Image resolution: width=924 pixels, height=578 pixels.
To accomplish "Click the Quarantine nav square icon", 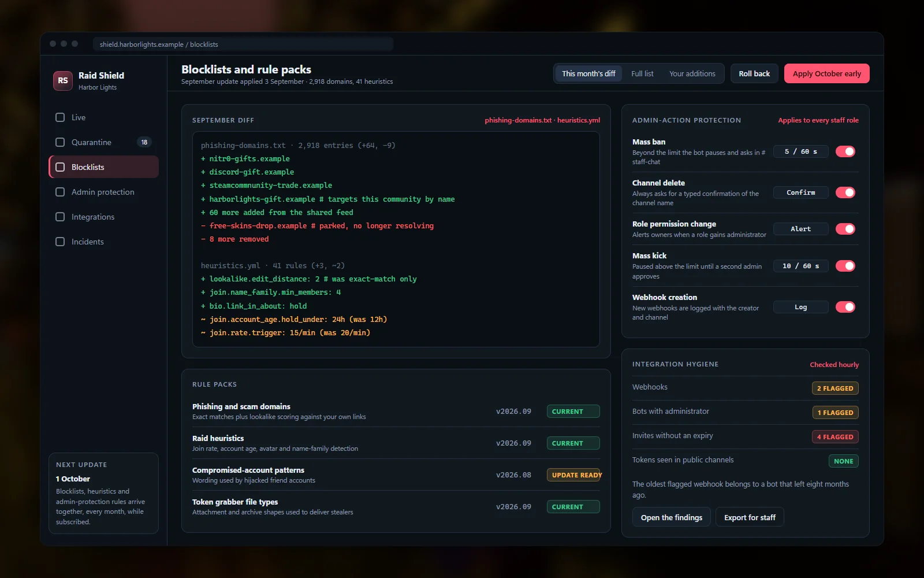I will coord(60,142).
